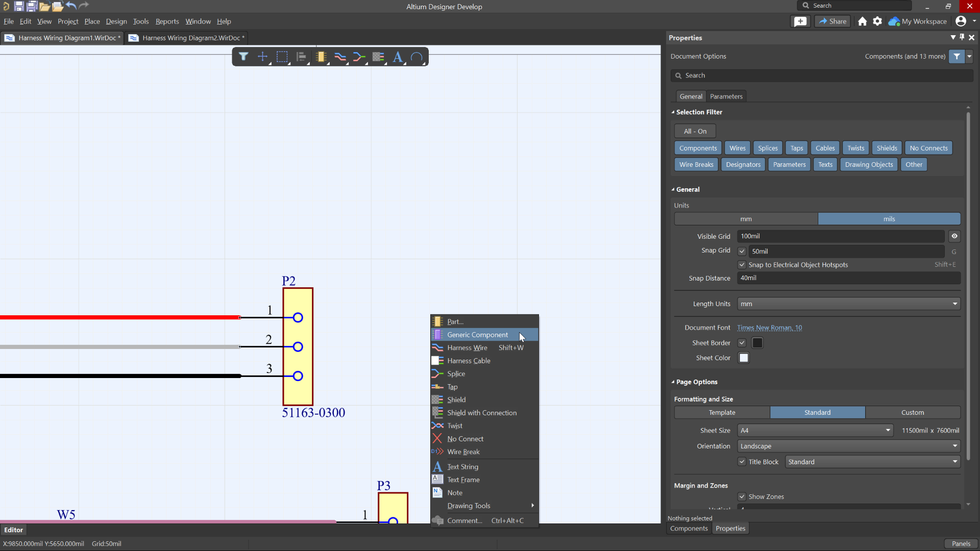Click the Sheet Border color swatch
Screen dimensions: 980x551
pos(757,343)
